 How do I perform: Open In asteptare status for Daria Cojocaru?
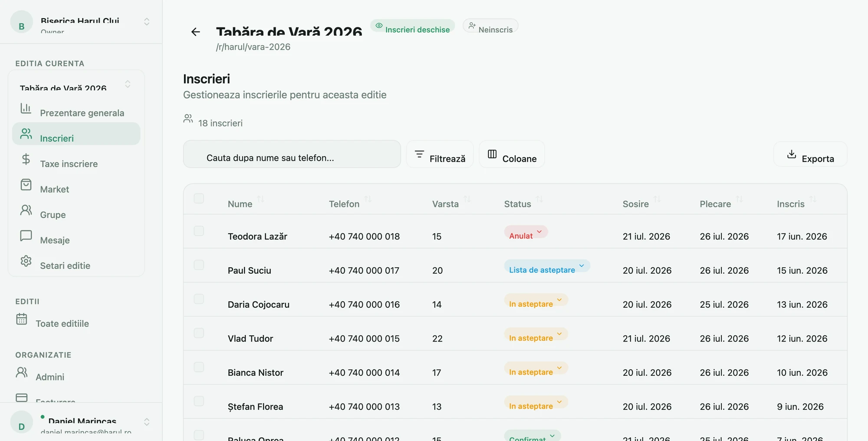(x=536, y=300)
